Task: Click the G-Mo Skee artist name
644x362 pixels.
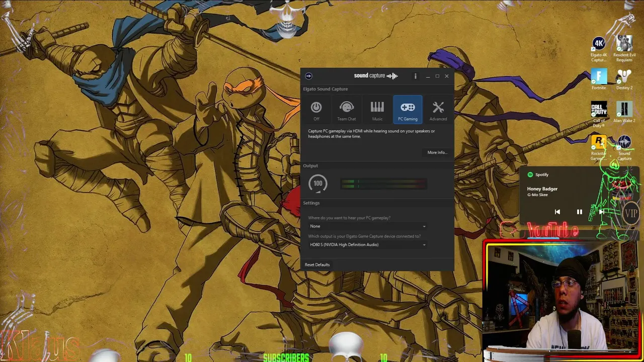Action: tap(537, 195)
